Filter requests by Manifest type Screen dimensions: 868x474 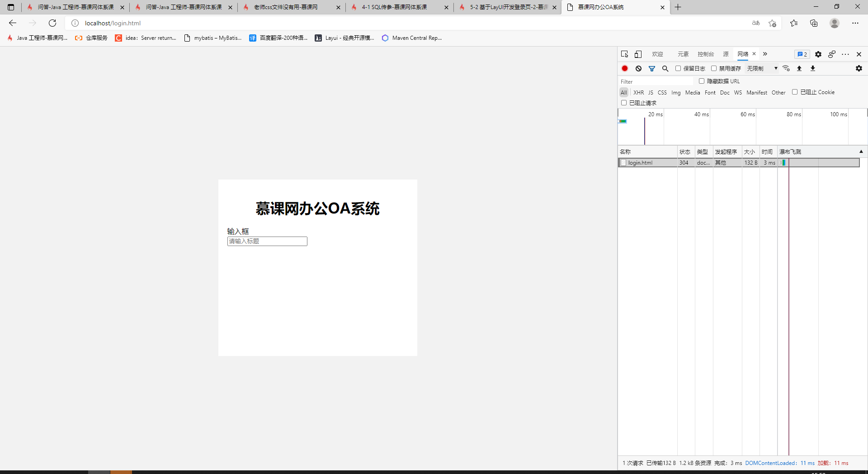tap(757, 92)
